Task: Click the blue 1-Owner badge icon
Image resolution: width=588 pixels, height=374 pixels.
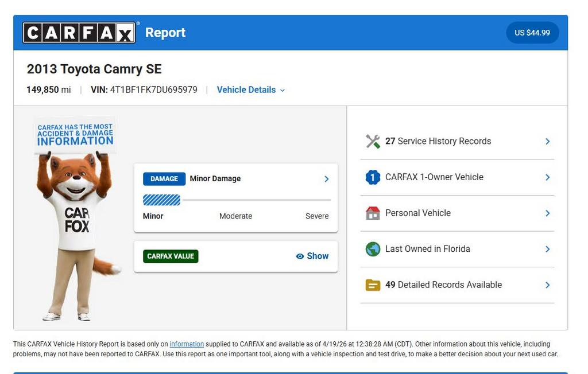Action: tap(373, 177)
